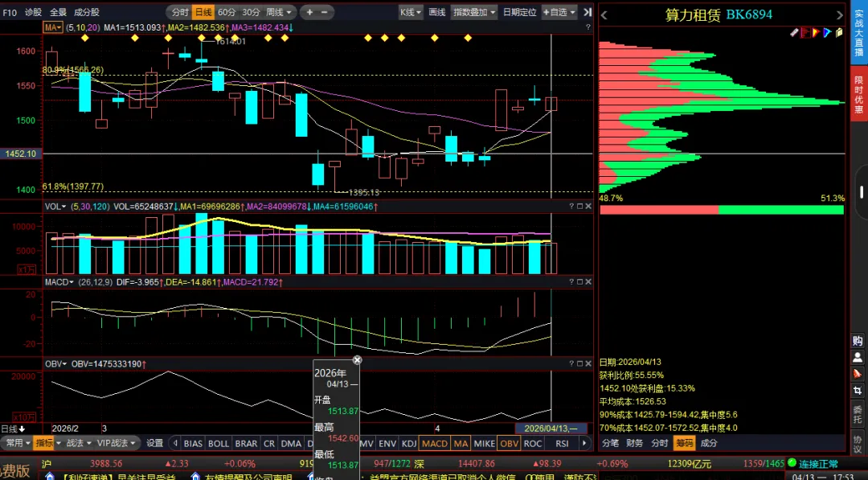Switch to 筹码 tab in right panel

point(684,443)
